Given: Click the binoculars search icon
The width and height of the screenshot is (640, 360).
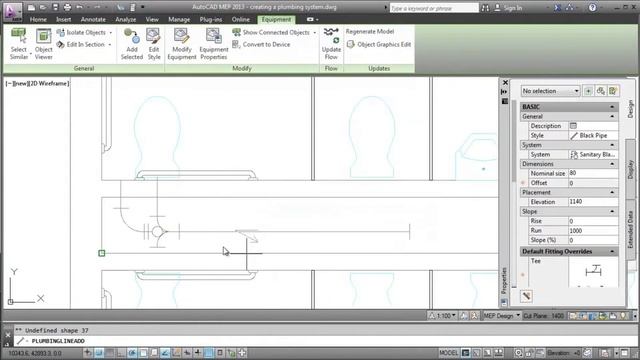Looking at the screenshot, I should (x=485, y=8).
